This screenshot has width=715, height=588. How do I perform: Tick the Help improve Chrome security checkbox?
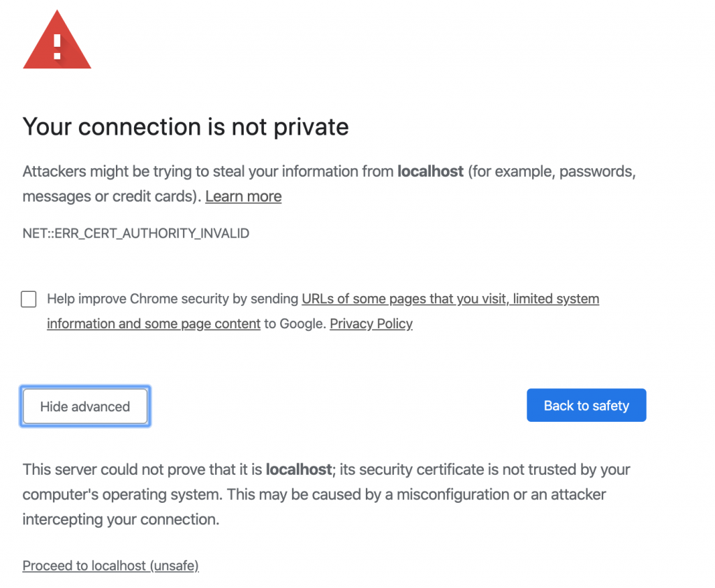(x=29, y=300)
